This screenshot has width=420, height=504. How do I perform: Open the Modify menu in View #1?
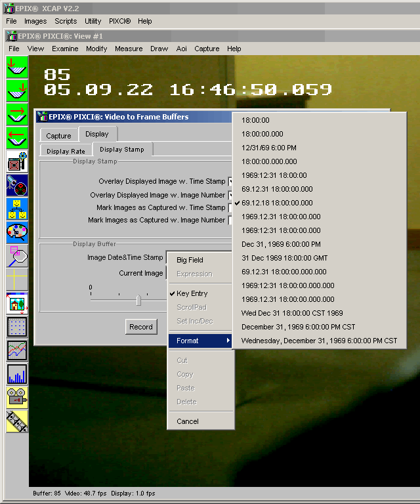pyautogui.click(x=96, y=49)
